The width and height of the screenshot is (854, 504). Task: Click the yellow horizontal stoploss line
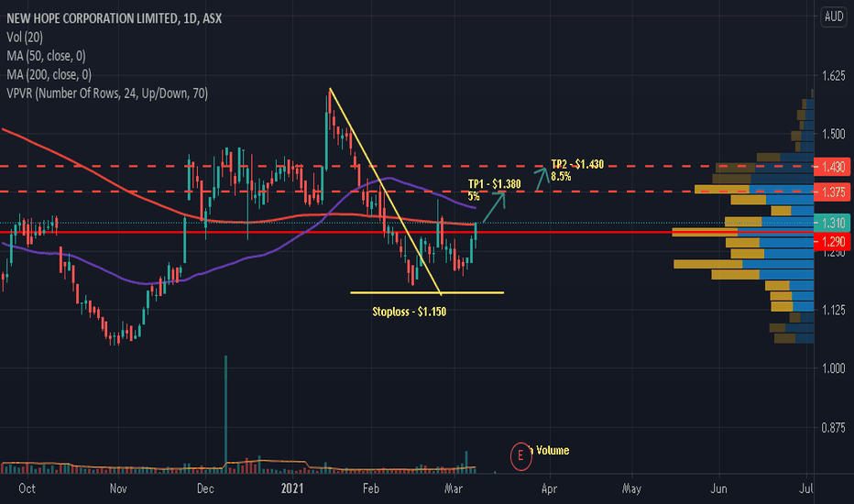[x=427, y=293]
